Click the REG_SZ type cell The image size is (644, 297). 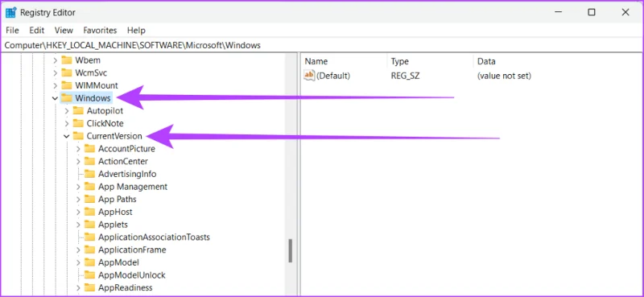(406, 76)
